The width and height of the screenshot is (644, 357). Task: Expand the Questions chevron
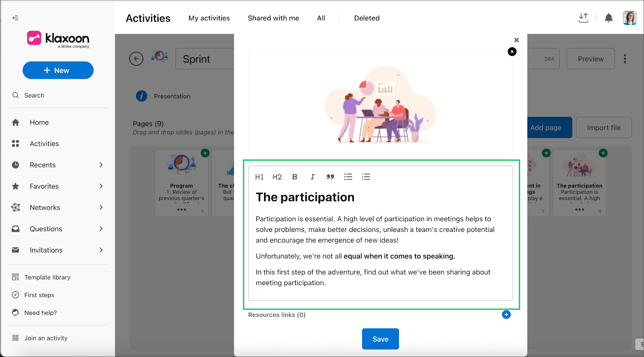tap(101, 229)
